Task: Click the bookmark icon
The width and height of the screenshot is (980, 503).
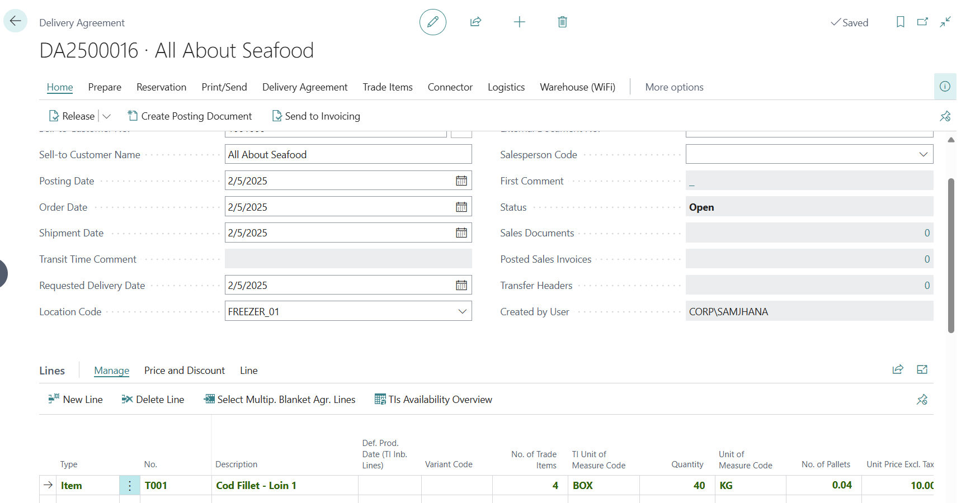Action: click(x=900, y=22)
